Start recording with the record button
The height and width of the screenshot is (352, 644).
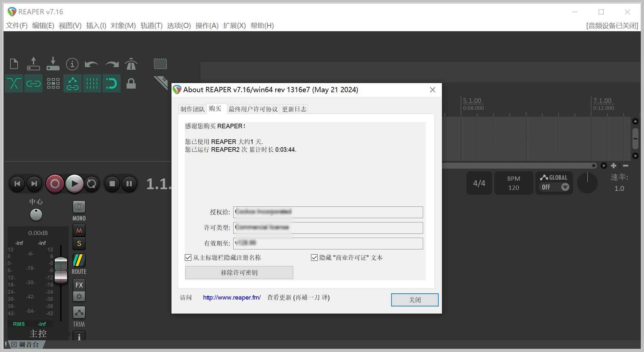[x=55, y=183]
